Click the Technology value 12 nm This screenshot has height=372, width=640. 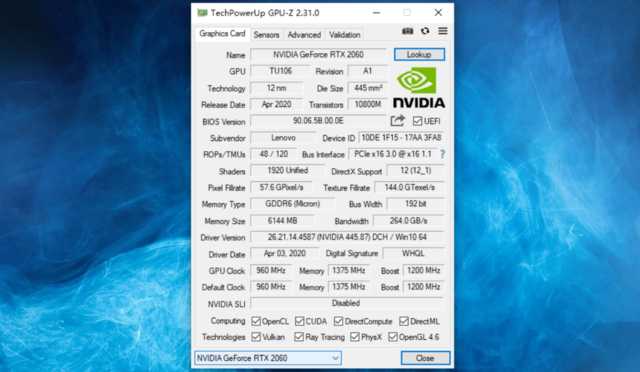coord(276,88)
